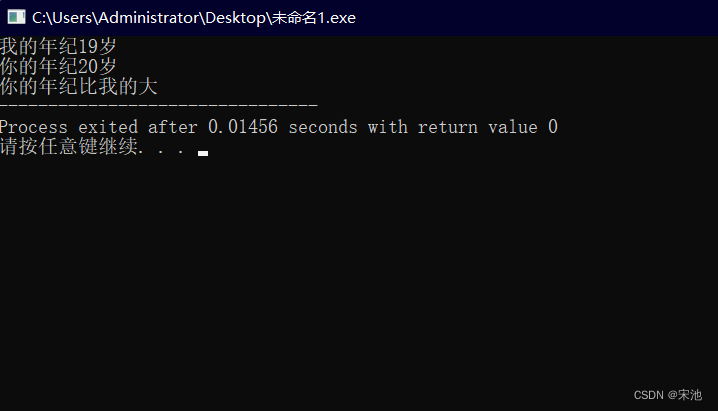Click 'Administrator' in the title bar path
This screenshot has height=411, width=718.
point(148,18)
